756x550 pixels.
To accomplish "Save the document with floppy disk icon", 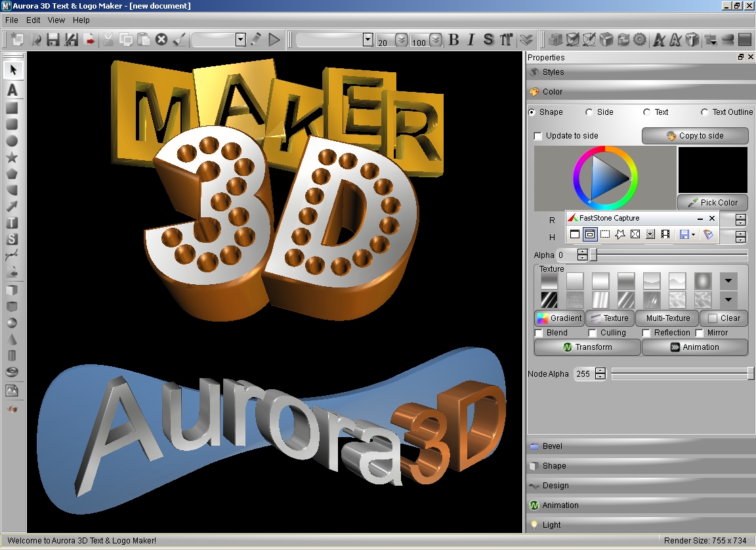I will click(x=53, y=39).
